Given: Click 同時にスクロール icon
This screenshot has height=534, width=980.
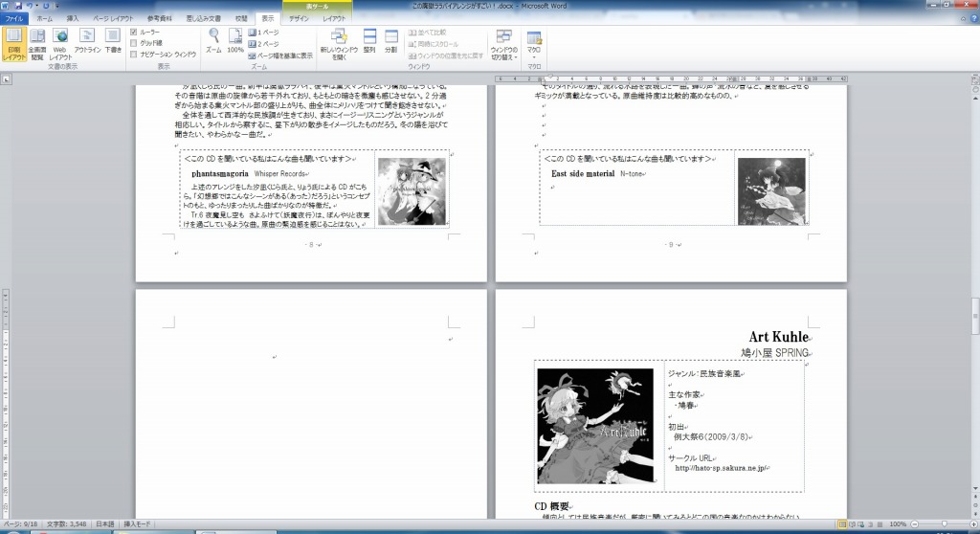Looking at the screenshot, I should pos(412,44).
